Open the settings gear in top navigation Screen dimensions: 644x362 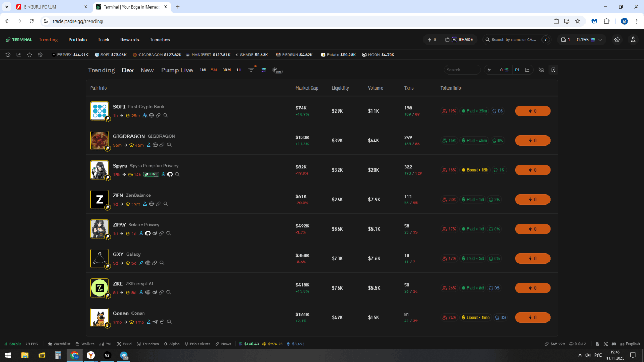617,40
